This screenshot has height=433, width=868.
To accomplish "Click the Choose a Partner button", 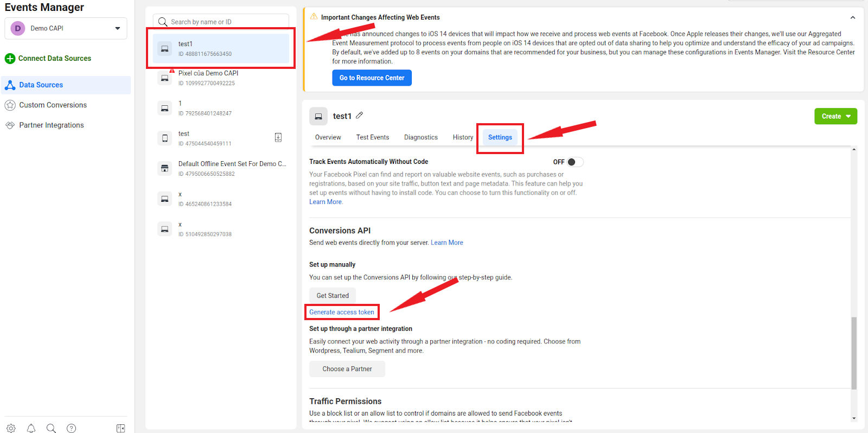I will [x=347, y=369].
